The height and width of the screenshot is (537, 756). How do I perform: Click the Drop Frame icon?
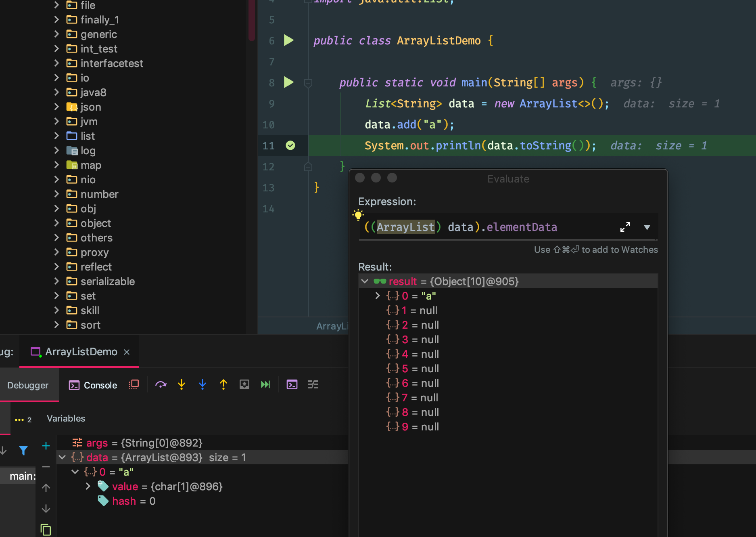coord(244,385)
